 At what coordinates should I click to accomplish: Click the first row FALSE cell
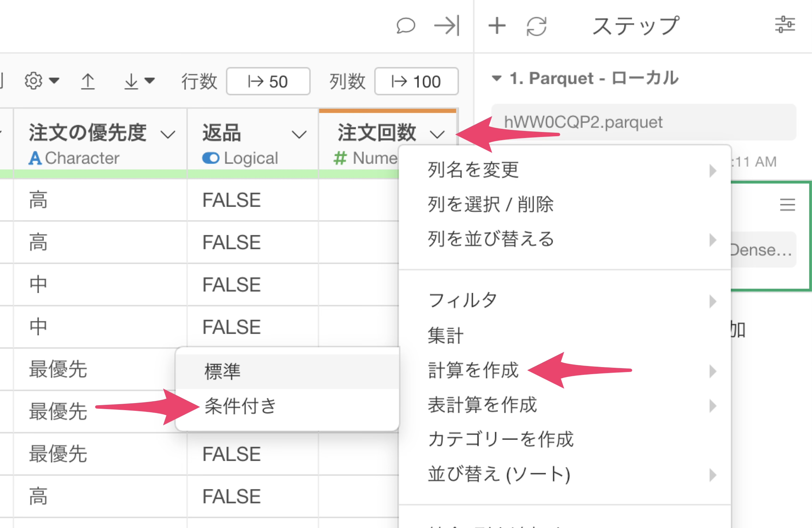click(x=253, y=200)
